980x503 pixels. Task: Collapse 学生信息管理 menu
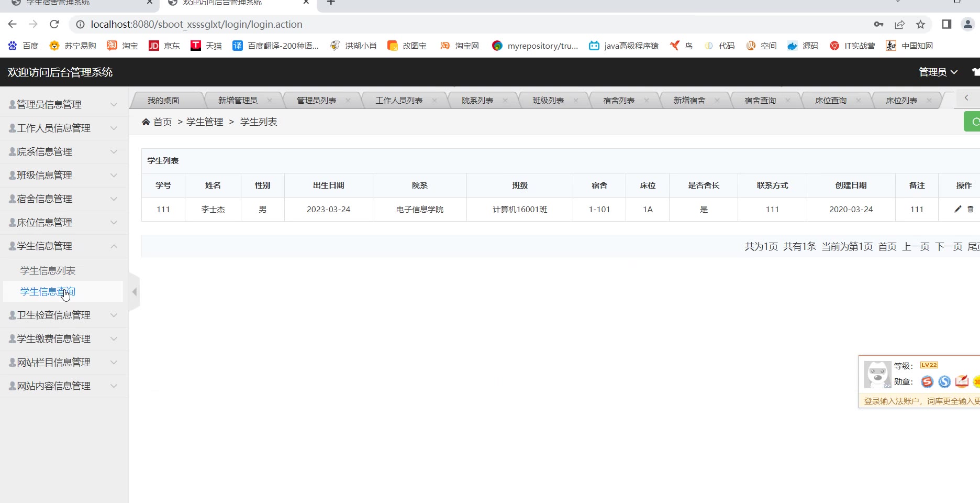click(64, 246)
